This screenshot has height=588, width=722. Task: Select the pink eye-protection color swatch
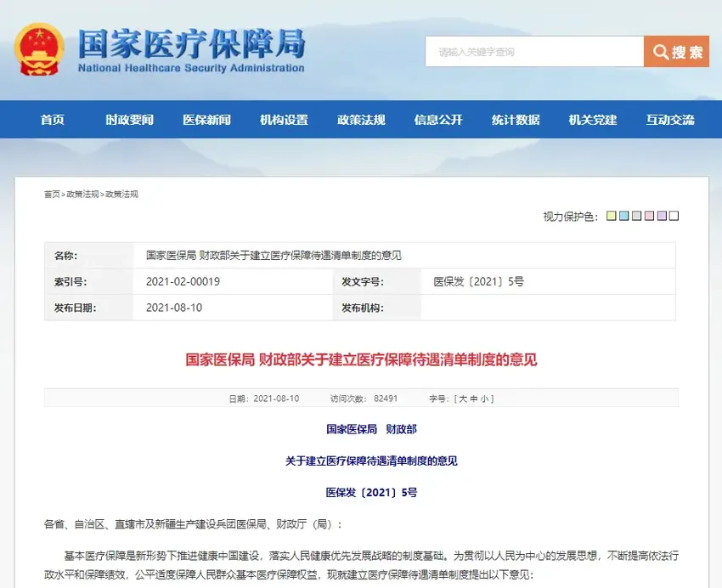coord(649,216)
